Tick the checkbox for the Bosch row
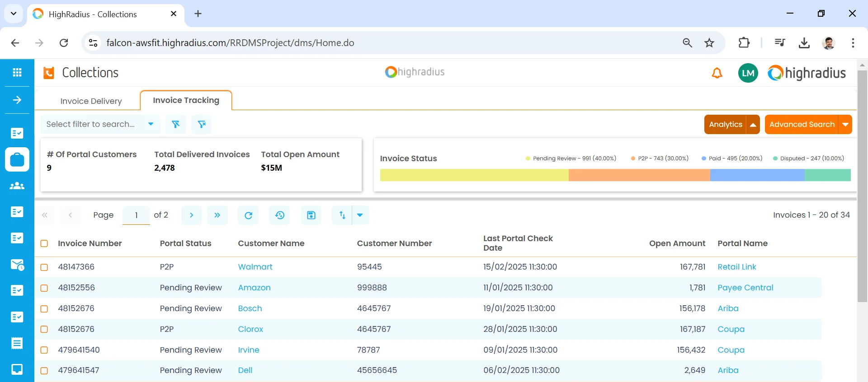This screenshot has height=382, width=868. coord(44,309)
